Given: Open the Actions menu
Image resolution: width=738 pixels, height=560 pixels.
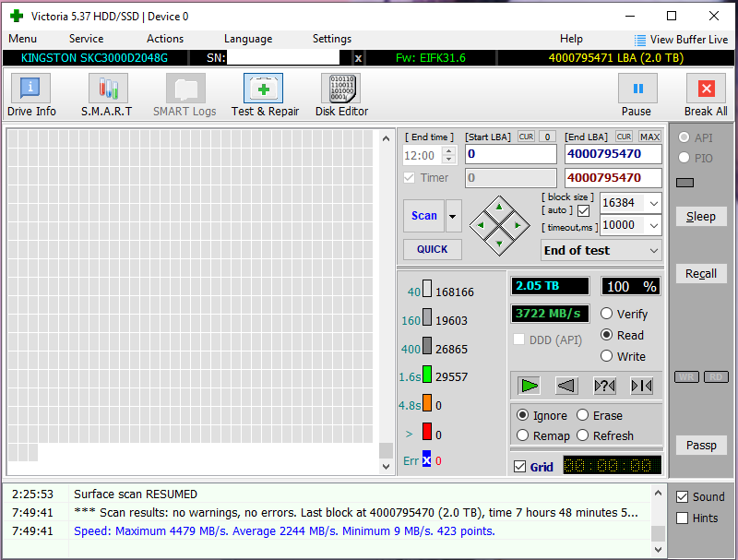Looking at the screenshot, I should pos(165,39).
